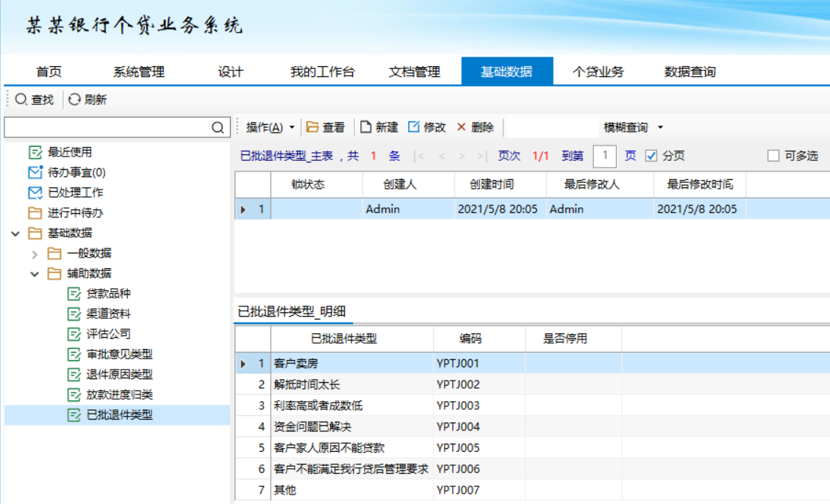Open record with 查看 folder icon

[x=313, y=127]
